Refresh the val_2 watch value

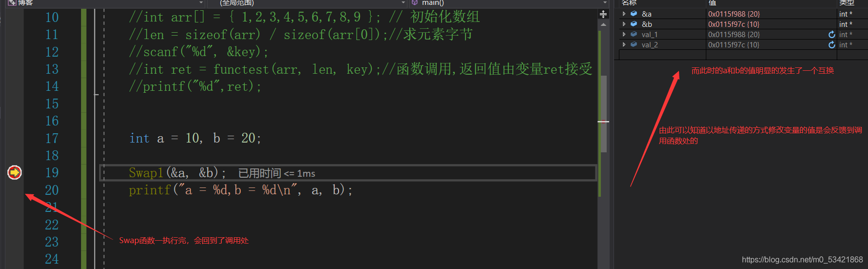(x=832, y=45)
